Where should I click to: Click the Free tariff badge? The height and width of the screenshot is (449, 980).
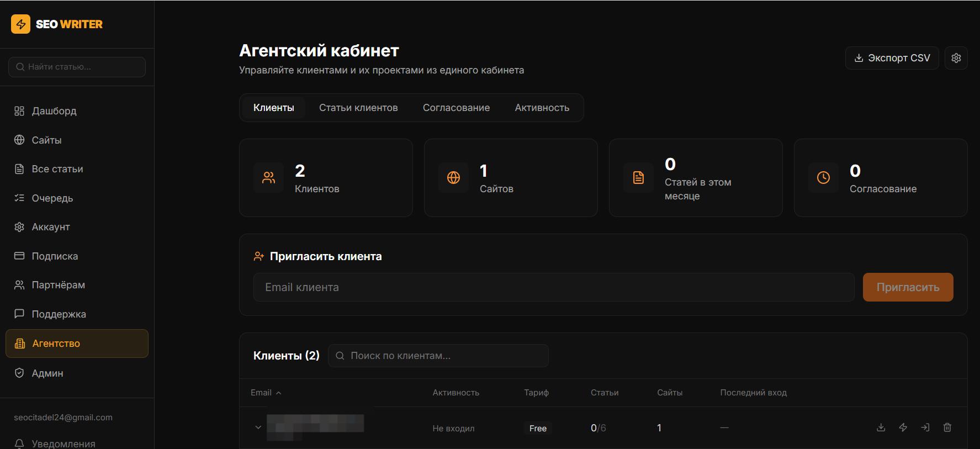538,428
